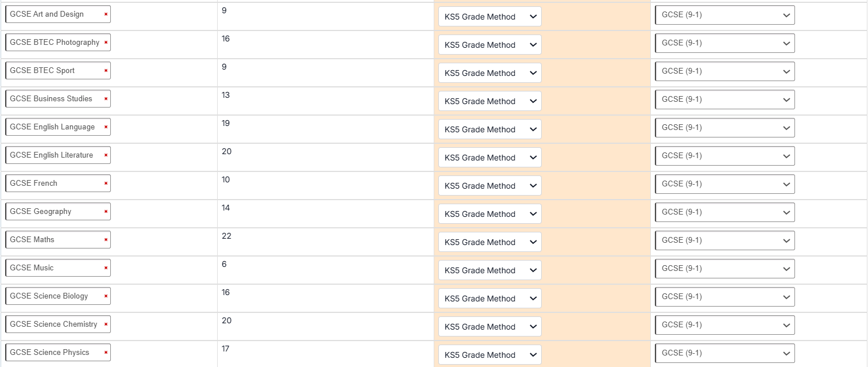
Task: Expand grade method dropdown for Science Chemistry
Action: tap(489, 327)
